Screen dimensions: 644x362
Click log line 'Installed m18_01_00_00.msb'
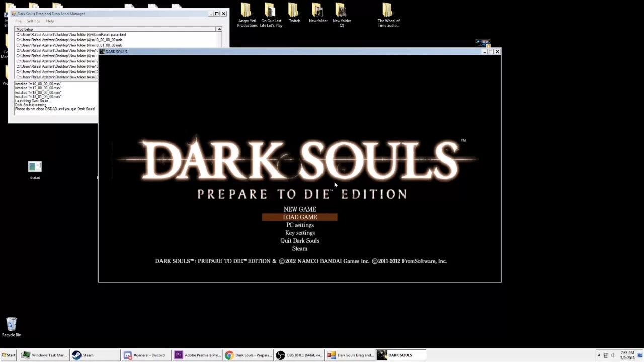pos(38,97)
